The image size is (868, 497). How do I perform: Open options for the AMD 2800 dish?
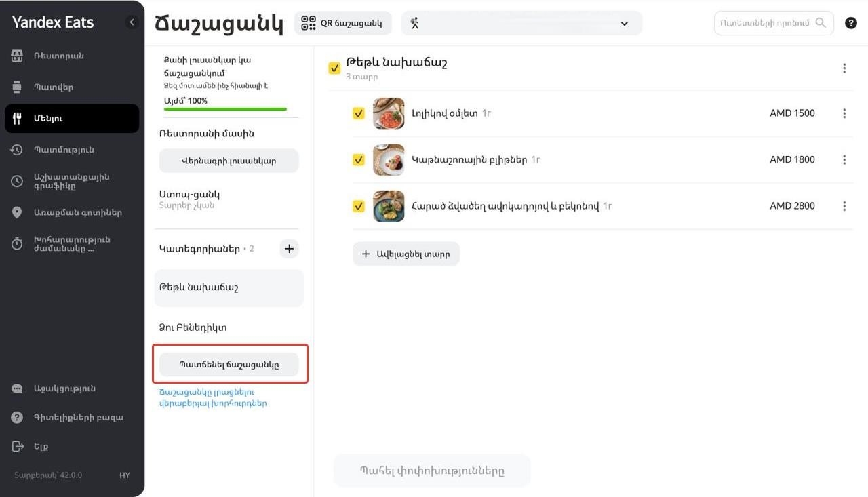(x=844, y=206)
